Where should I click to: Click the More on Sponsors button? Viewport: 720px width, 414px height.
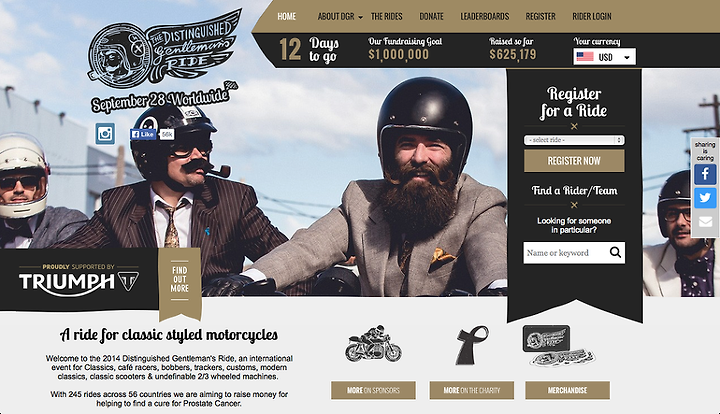(x=373, y=390)
